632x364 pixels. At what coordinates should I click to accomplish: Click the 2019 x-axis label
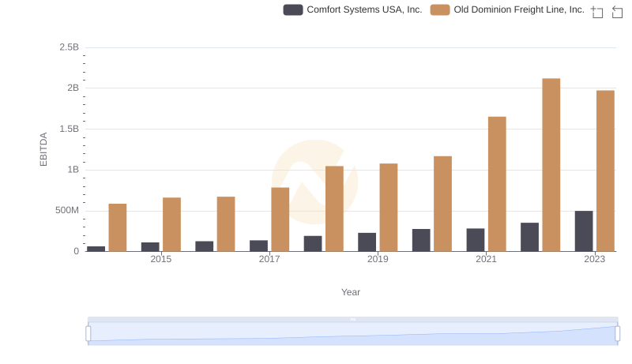coord(378,259)
